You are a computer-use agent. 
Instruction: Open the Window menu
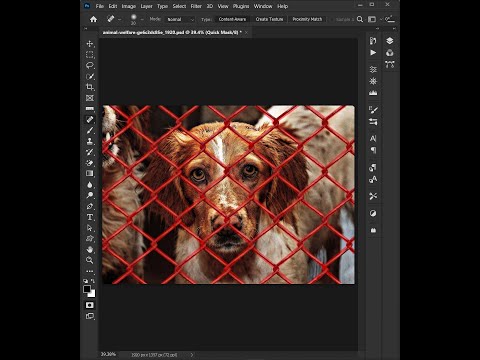pyautogui.click(x=263, y=6)
